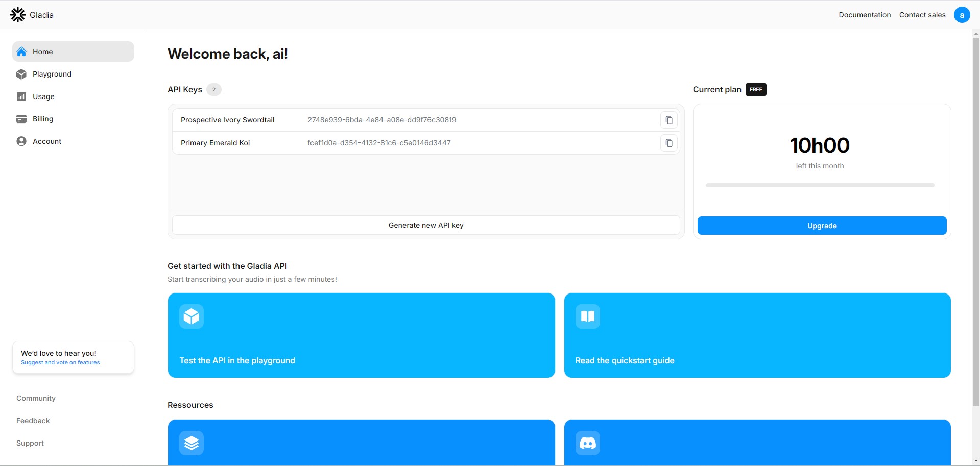Copy the Primary Emerald Koi API key

[669, 143]
